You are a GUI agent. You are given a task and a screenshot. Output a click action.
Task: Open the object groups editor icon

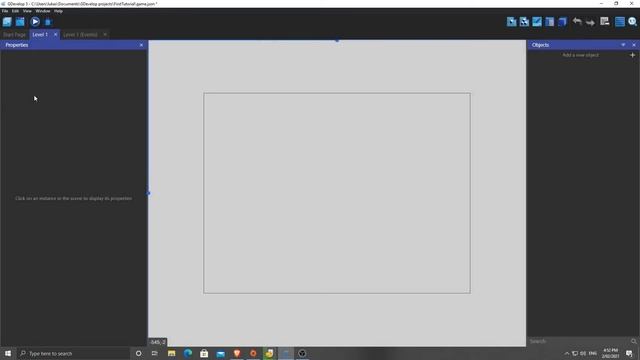[x=524, y=22]
